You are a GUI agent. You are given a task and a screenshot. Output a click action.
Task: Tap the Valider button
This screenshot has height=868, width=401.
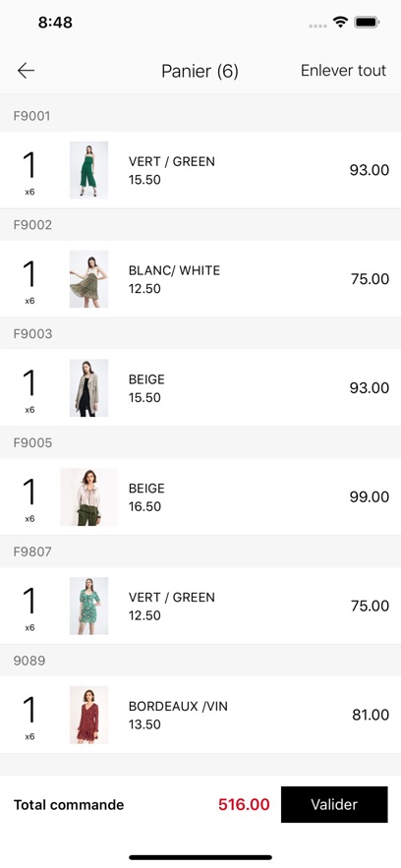(x=334, y=804)
